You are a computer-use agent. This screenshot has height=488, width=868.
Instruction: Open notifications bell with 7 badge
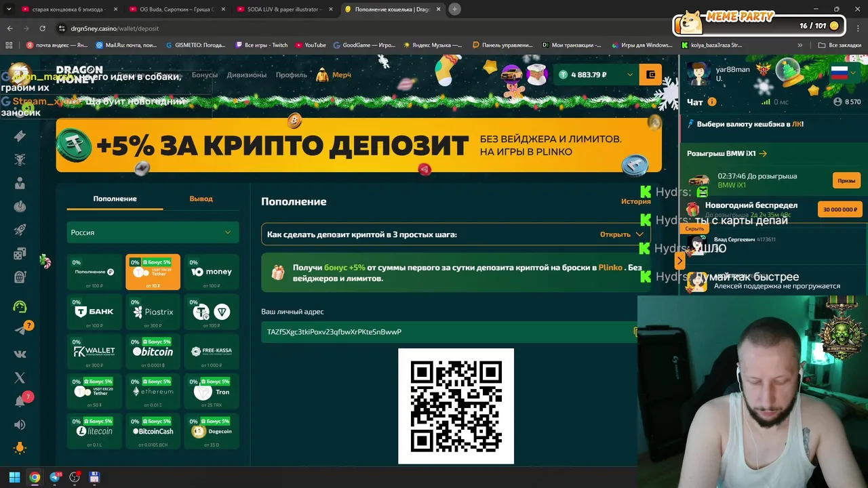coord(20,401)
